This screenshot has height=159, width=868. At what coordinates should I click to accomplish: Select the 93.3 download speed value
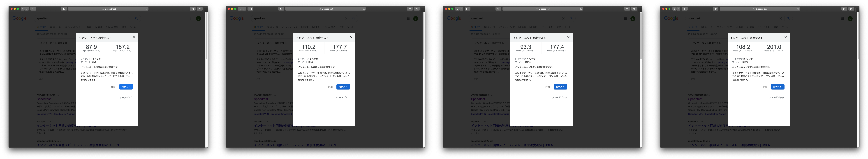coord(526,47)
